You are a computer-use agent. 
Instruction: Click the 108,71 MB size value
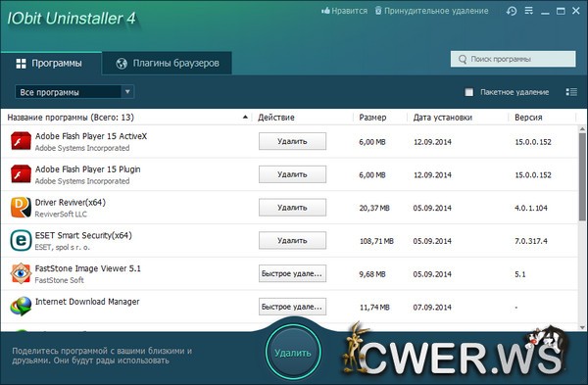[376, 241]
